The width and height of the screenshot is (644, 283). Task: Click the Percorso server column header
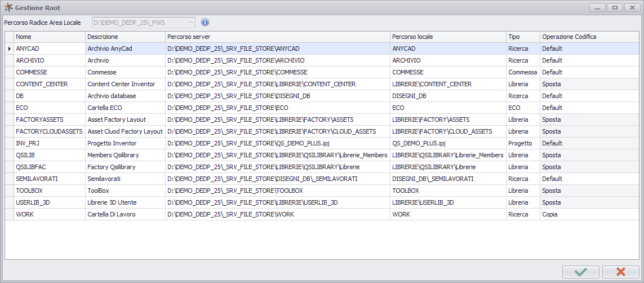pos(278,37)
